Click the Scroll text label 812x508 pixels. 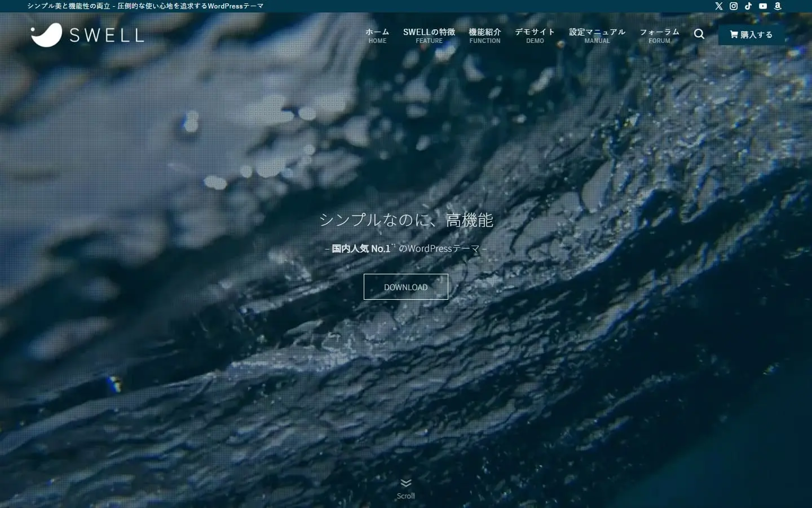pos(405,496)
